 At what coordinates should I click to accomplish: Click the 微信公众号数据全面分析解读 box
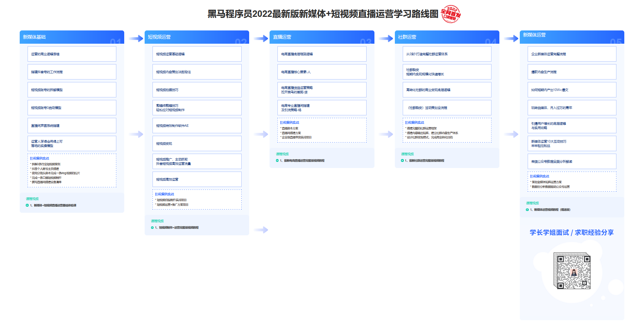572,162
